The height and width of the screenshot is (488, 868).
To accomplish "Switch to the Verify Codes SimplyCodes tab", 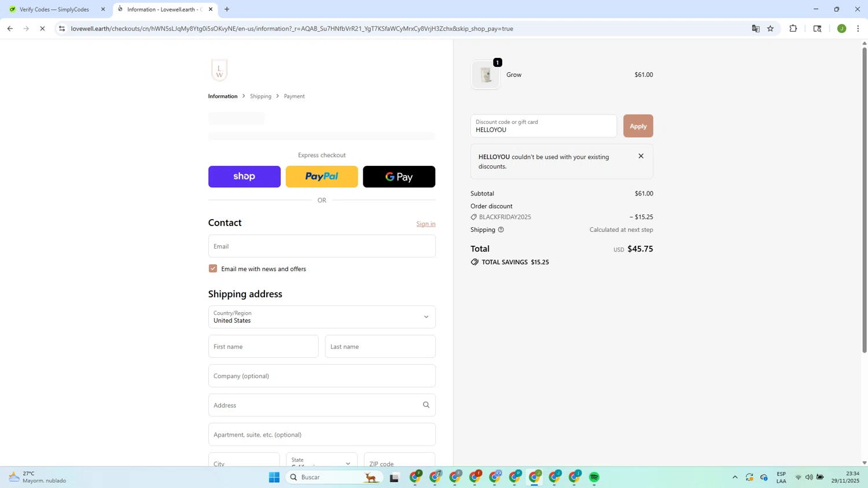I will point(56,9).
